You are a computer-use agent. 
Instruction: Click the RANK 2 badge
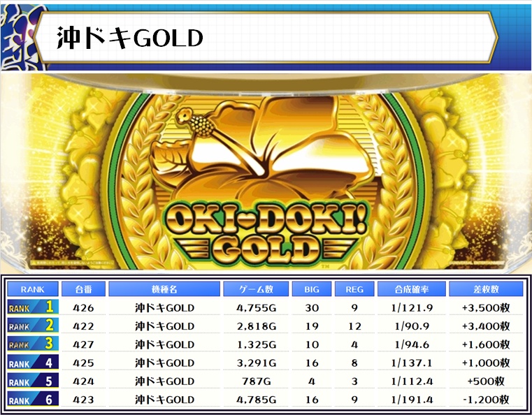click(33, 325)
